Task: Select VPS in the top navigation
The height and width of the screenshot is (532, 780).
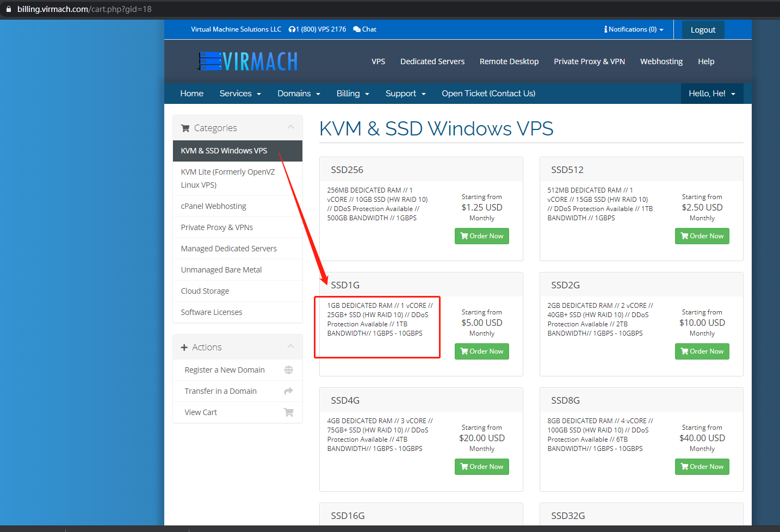Action: point(379,61)
